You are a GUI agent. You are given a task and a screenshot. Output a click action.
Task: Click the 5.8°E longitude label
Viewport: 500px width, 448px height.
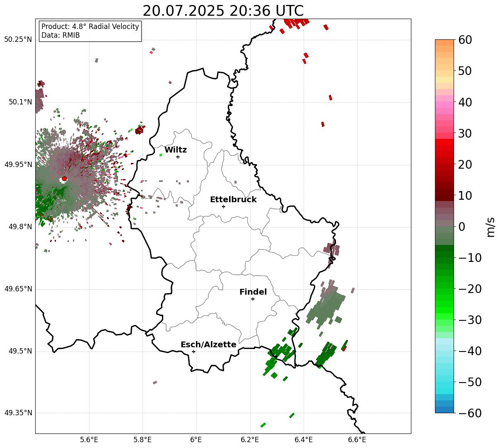[143, 440]
